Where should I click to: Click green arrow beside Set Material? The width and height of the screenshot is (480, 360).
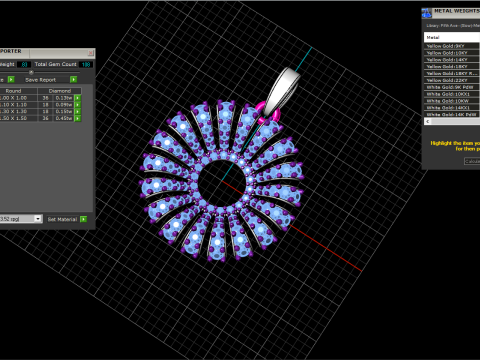coord(84,219)
